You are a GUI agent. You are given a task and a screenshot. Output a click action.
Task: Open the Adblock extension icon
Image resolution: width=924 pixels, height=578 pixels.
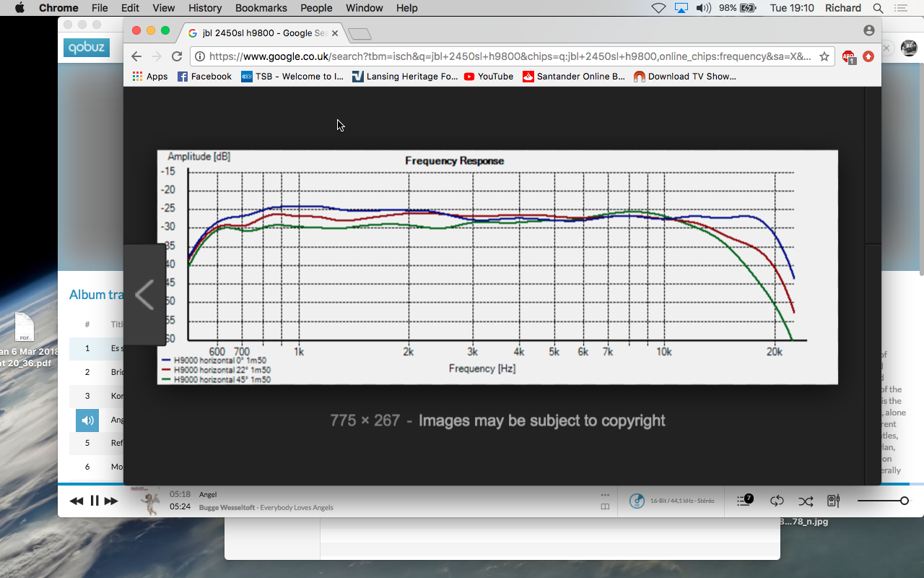point(849,56)
